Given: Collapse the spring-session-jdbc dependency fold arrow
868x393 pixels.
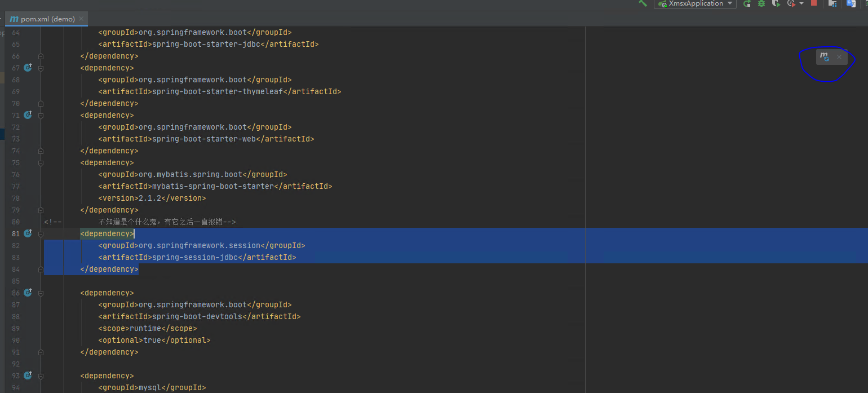Looking at the screenshot, I should coord(40,233).
